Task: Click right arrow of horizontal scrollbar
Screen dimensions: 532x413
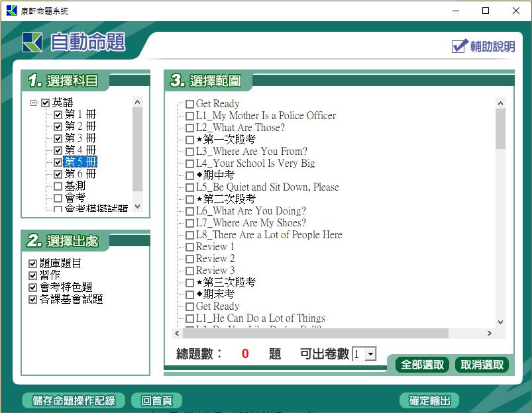Action: point(490,334)
